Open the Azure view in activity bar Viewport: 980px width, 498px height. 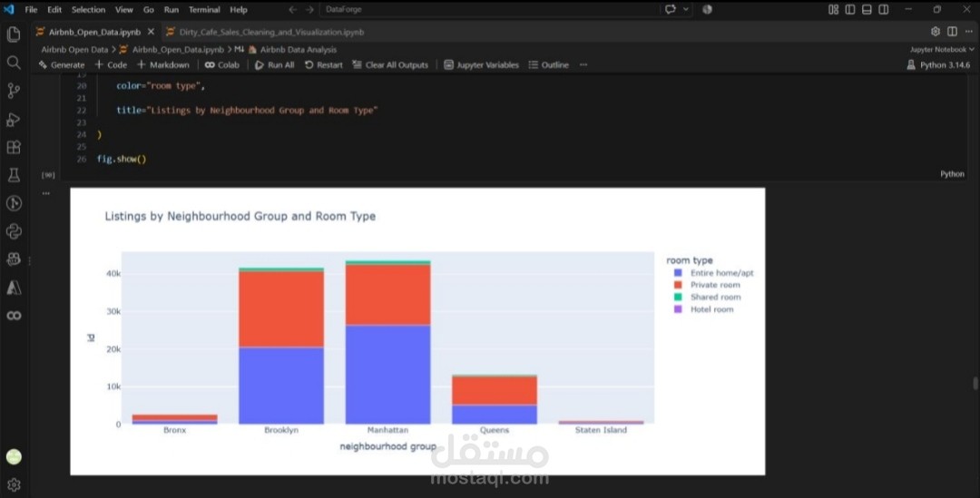click(x=13, y=288)
